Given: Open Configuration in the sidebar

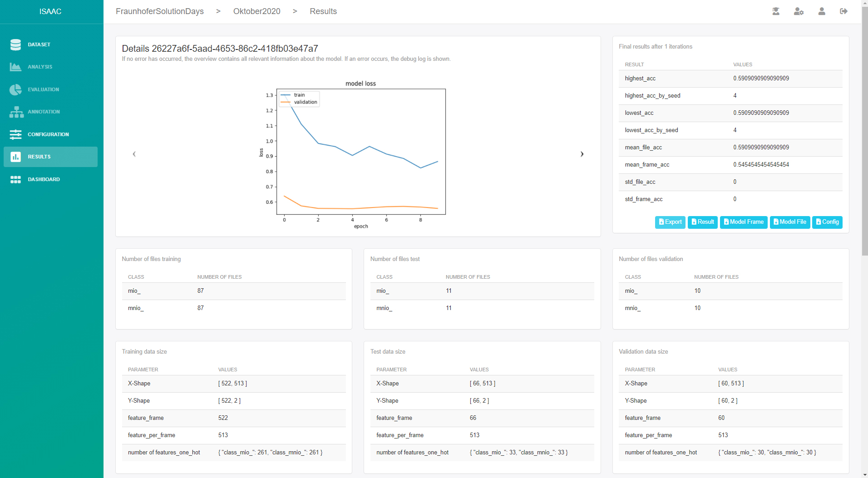Looking at the screenshot, I should click(48, 134).
